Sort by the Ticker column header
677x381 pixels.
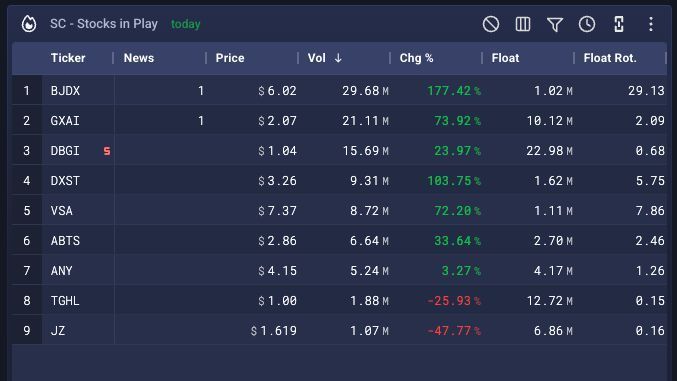(68, 58)
